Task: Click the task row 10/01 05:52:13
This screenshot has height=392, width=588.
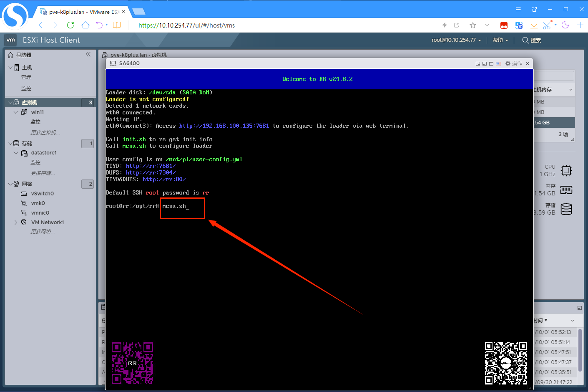Action: [553, 332]
